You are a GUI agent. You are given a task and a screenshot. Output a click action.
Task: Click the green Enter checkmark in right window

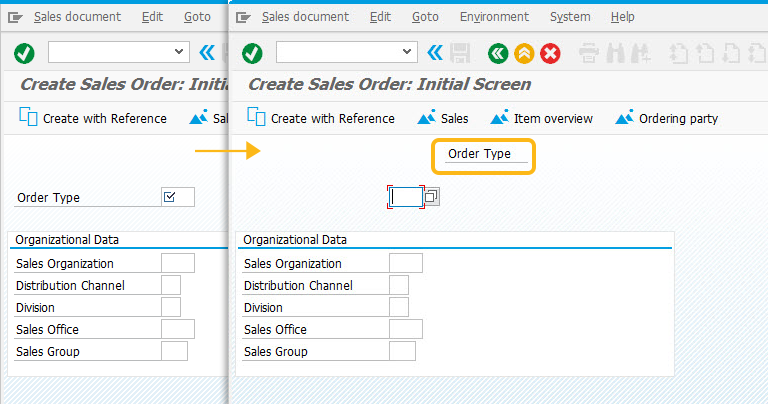tap(252, 53)
